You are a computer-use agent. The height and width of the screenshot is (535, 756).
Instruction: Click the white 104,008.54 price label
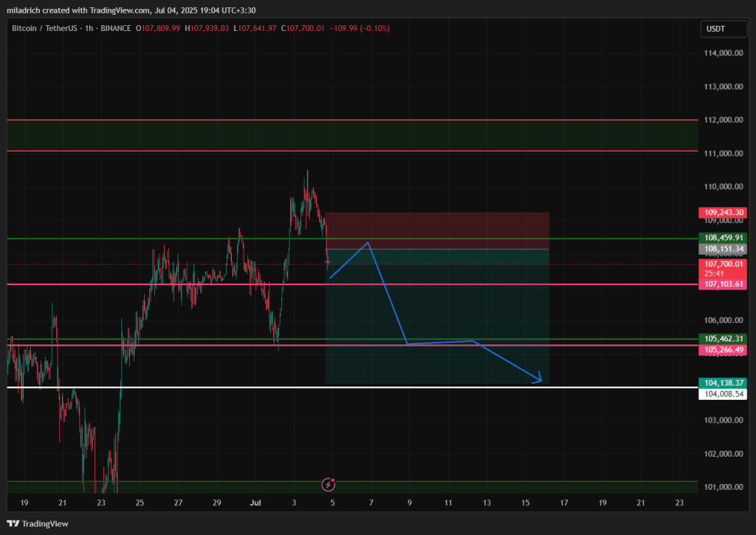coord(722,395)
